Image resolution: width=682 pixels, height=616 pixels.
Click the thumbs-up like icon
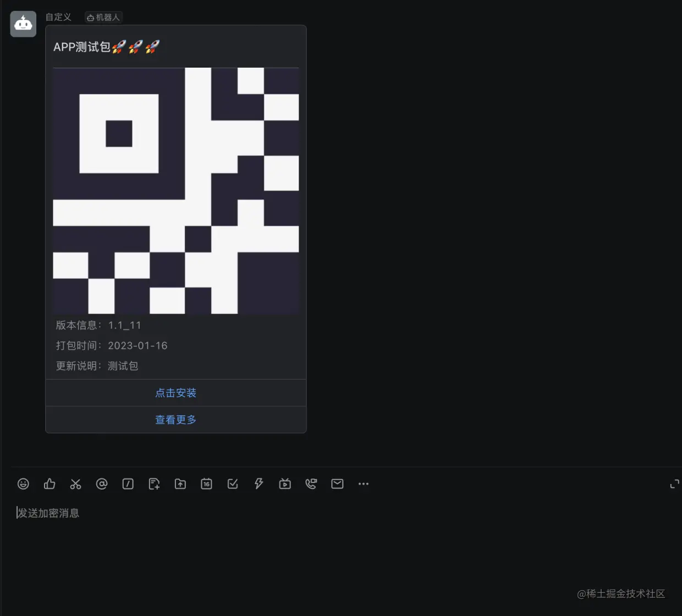point(50,484)
